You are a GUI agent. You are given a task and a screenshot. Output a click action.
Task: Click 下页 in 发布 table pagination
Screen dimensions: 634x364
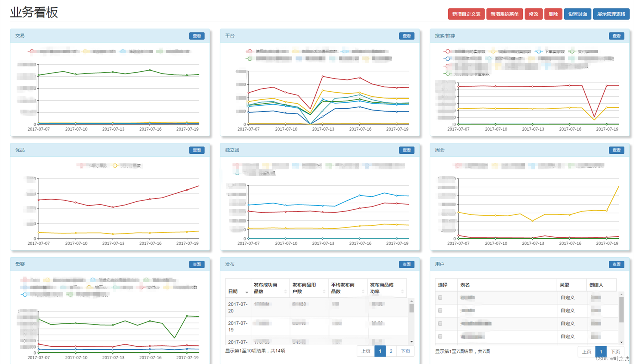coord(405,351)
